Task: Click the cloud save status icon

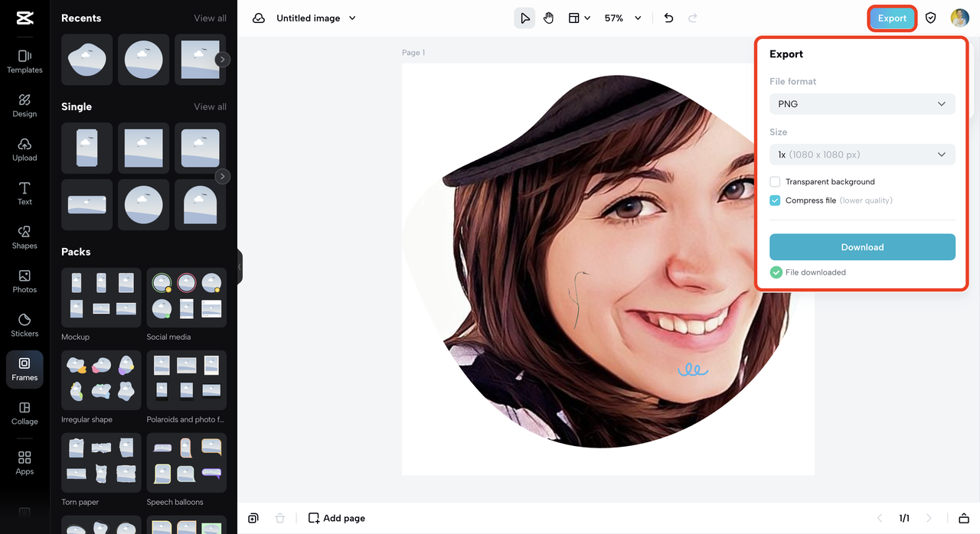Action: pyautogui.click(x=259, y=18)
